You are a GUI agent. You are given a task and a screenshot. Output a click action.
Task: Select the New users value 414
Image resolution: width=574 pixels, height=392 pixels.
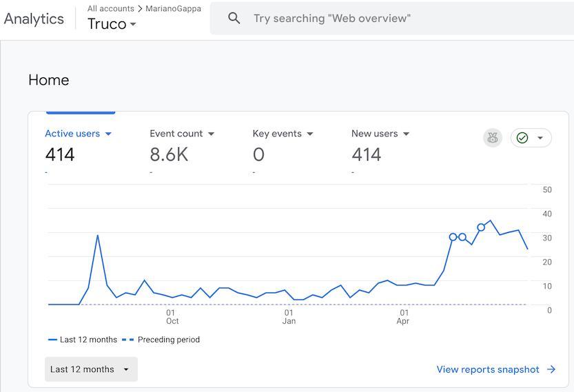click(x=366, y=154)
